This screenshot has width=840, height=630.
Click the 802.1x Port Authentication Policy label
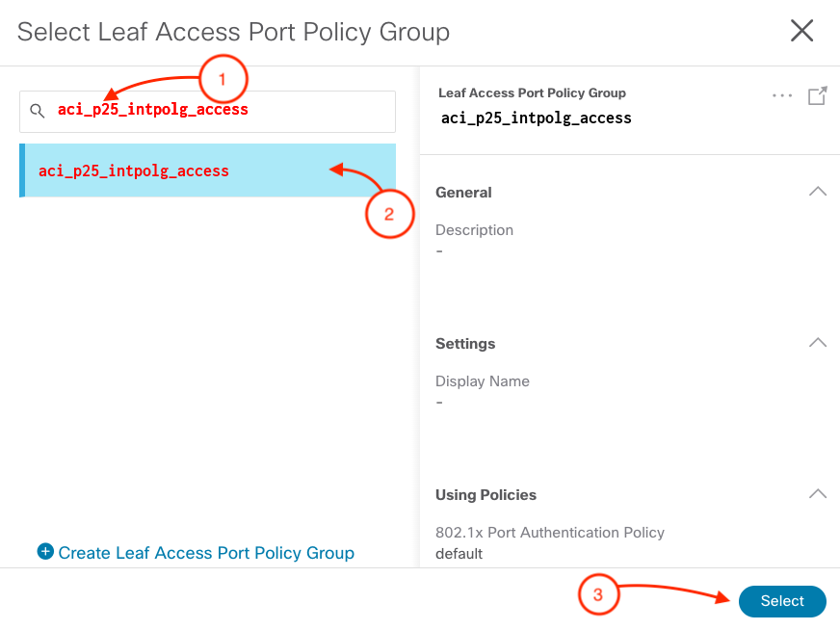click(x=549, y=533)
